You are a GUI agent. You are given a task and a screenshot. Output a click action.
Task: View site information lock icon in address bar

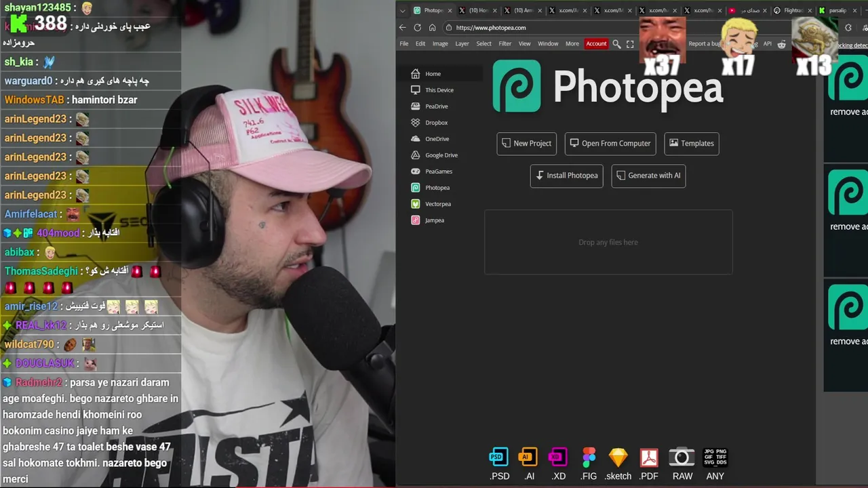pyautogui.click(x=449, y=28)
